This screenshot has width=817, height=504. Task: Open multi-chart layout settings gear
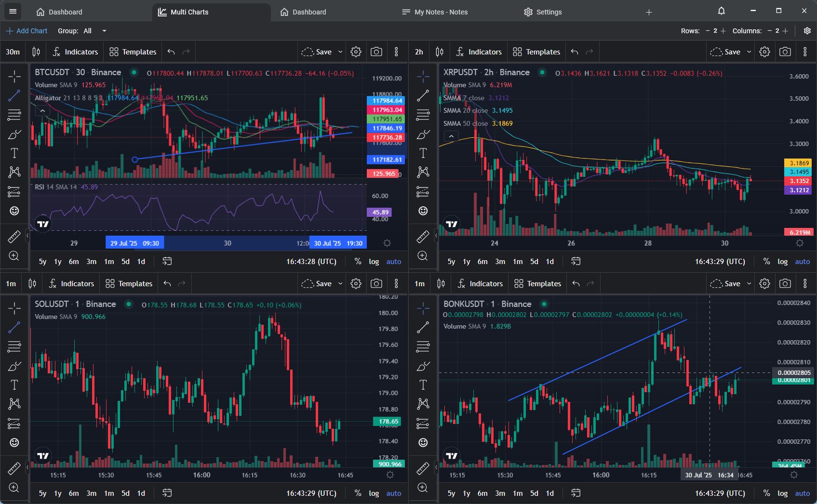click(807, 31)
